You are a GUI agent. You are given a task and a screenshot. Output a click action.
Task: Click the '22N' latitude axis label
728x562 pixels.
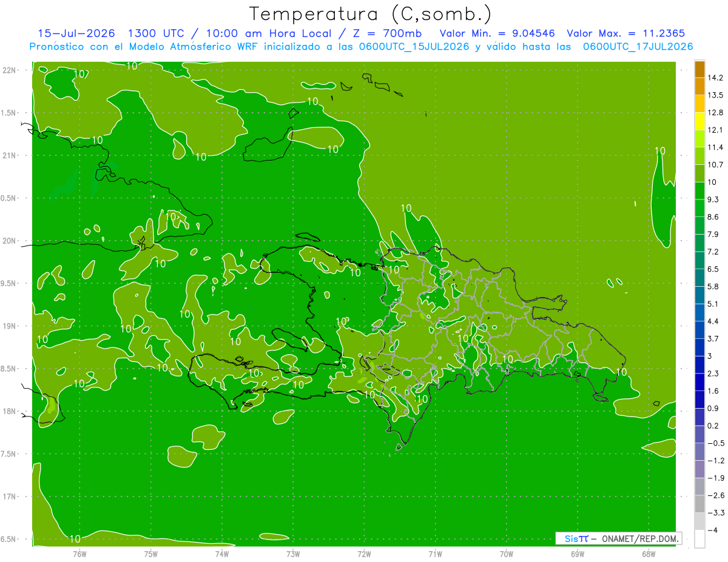[x=10, y=70]
